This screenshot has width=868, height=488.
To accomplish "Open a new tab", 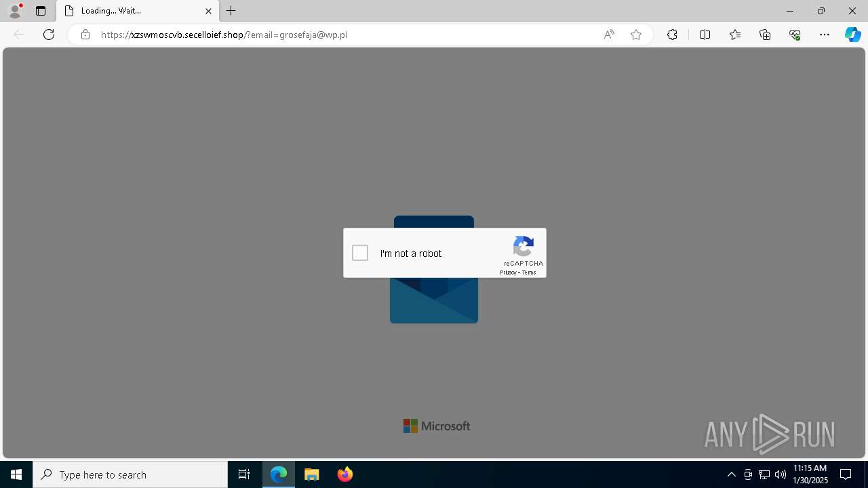I will click(231, 11).
